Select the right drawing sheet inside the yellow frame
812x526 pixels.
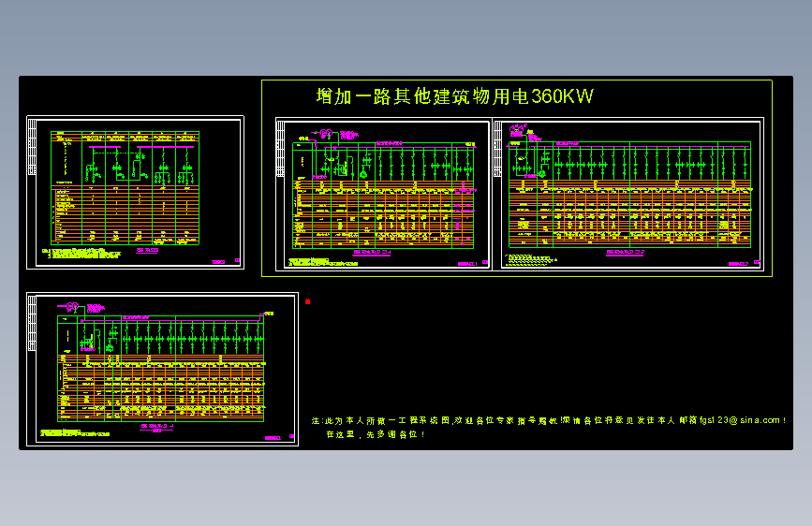pos(628,194)
